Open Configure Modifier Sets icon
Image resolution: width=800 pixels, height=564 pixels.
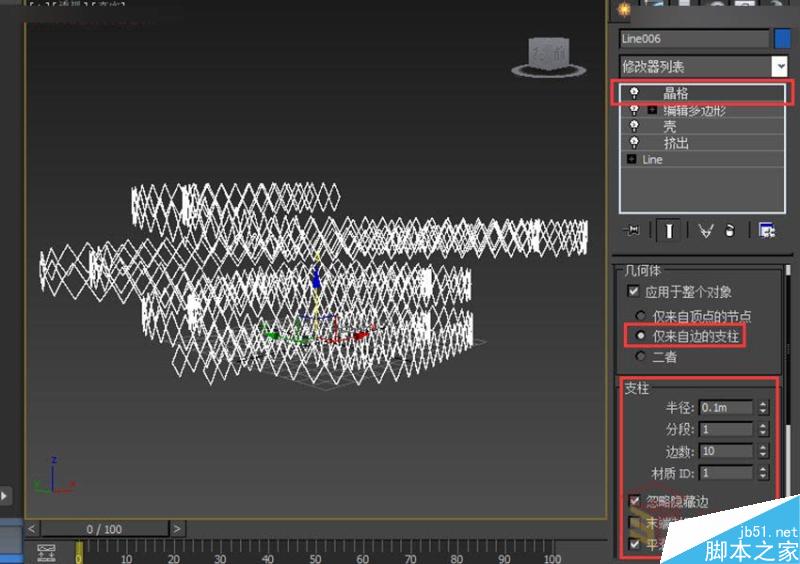tap(766, 231)
